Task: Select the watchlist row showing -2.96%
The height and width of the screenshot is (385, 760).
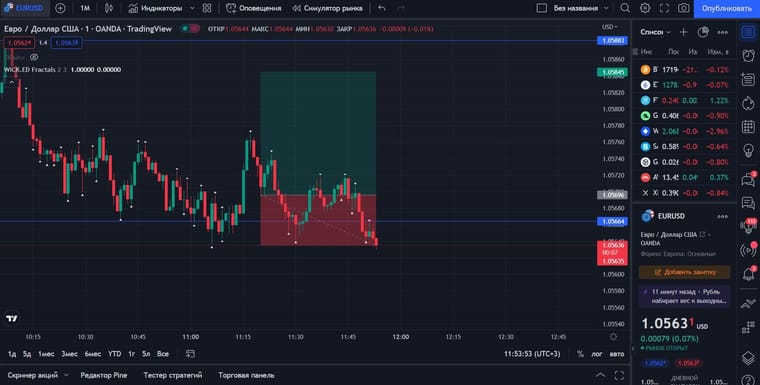Action: 684,131
